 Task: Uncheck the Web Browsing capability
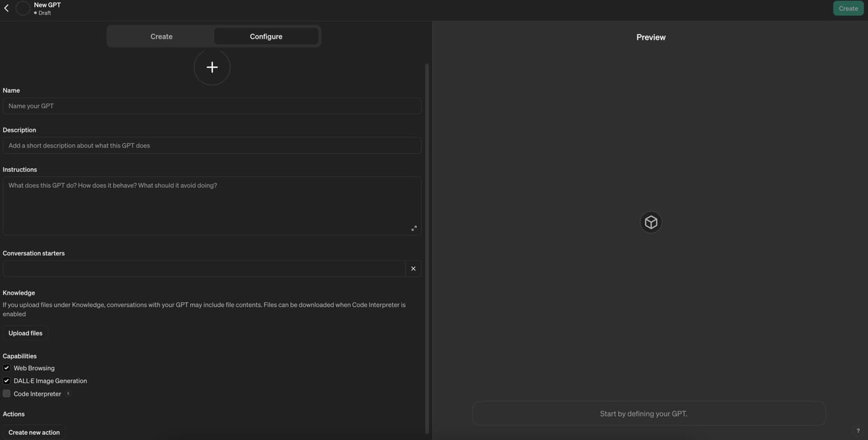6,368
